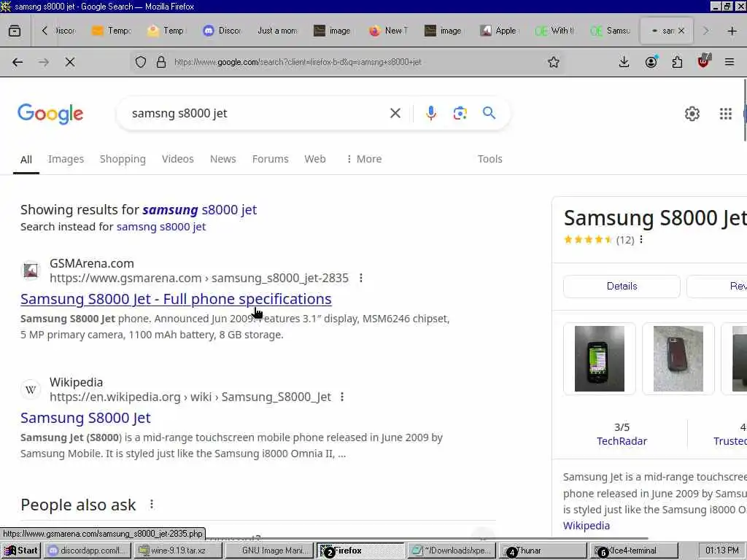Clear the Google search box text

coord(395,113)
